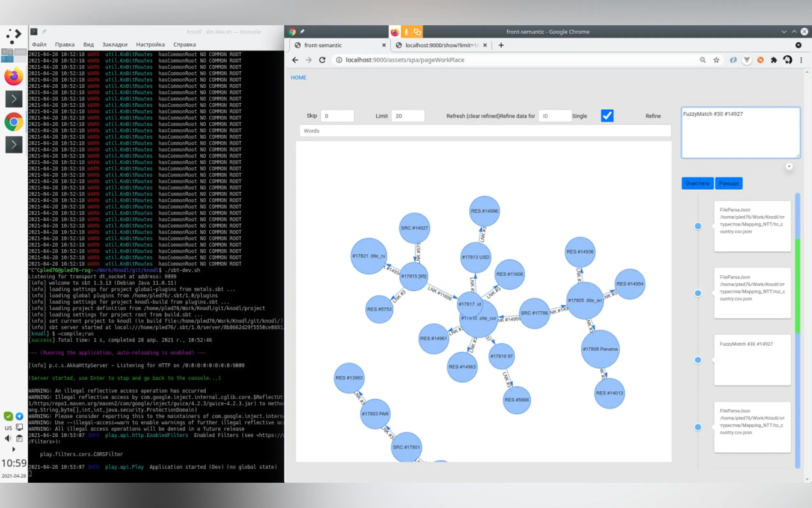Click the volume icon in system tray
The height and width of the screenshot is (508, 812).
[x=8, y=438]
